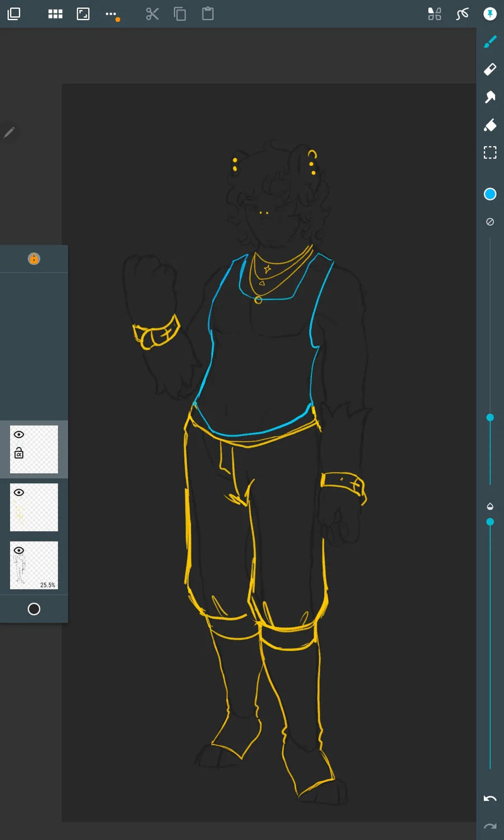The image size is (504, 840).
Task: Select the paint bucket Fill tool
Action: tap(490, 125)
